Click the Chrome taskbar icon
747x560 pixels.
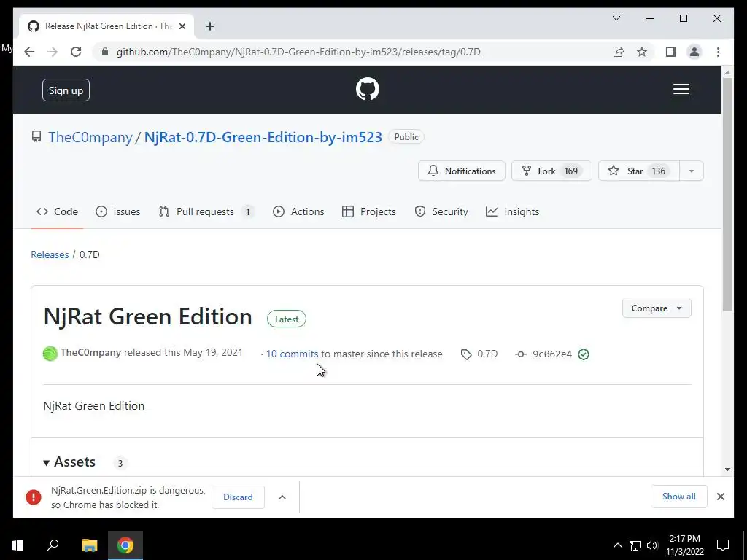125,545
